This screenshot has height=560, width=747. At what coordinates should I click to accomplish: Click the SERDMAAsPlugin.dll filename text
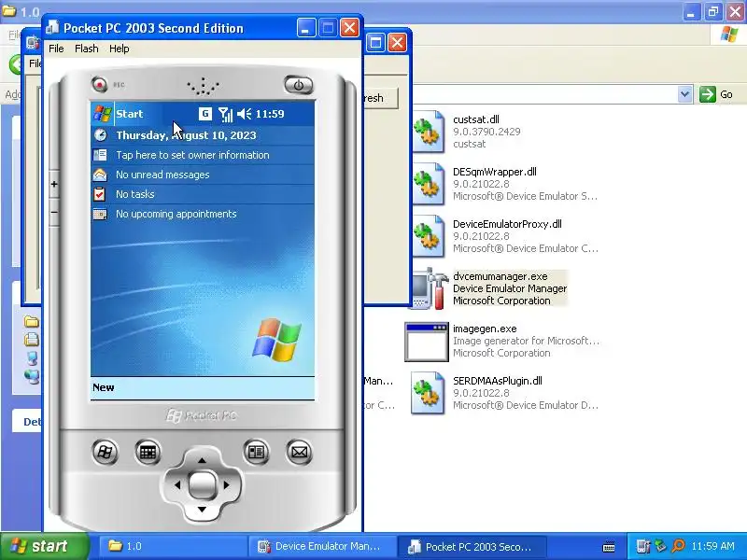[x=498, y=381]
